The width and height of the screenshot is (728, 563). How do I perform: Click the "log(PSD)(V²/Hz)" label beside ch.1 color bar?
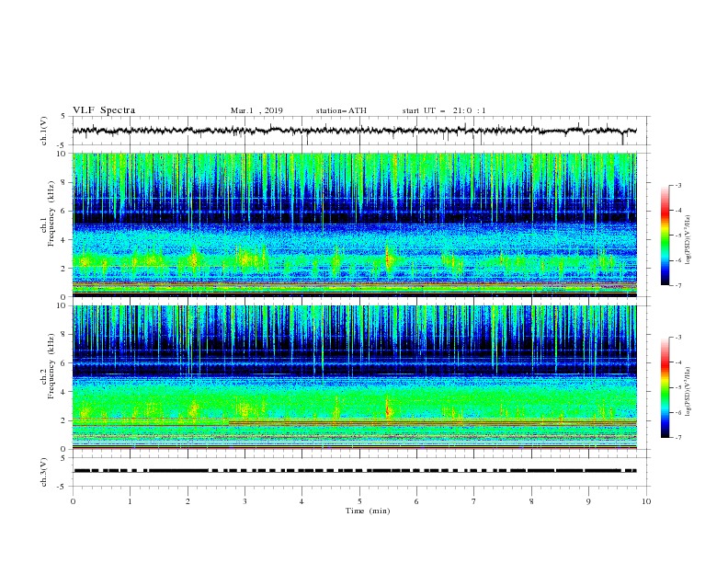click(688, 239)
